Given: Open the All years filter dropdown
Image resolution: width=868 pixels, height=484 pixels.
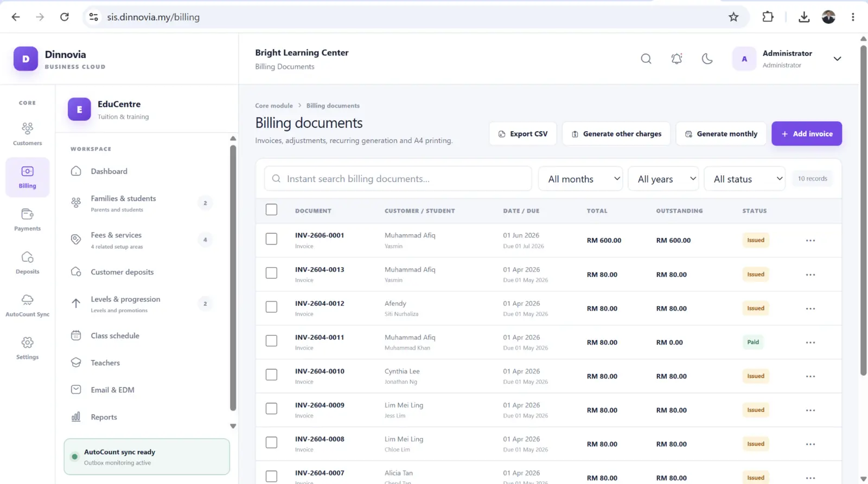Looking at the screenshot, I should [x=663, y=179].
